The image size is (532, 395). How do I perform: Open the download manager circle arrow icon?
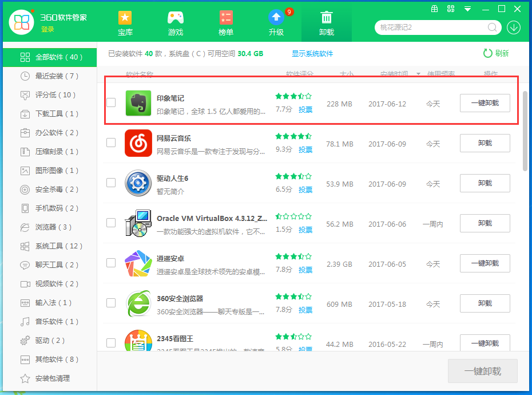(x=514, y=27)
